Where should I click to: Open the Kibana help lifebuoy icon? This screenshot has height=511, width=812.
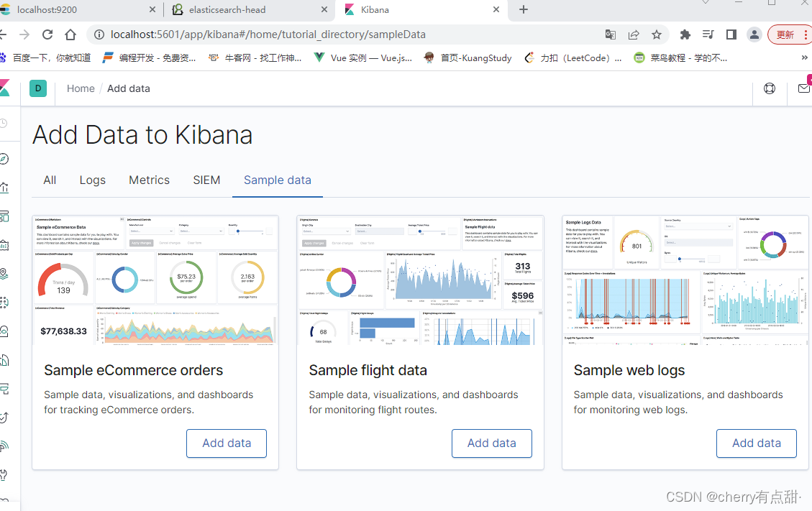click(770, 88)
